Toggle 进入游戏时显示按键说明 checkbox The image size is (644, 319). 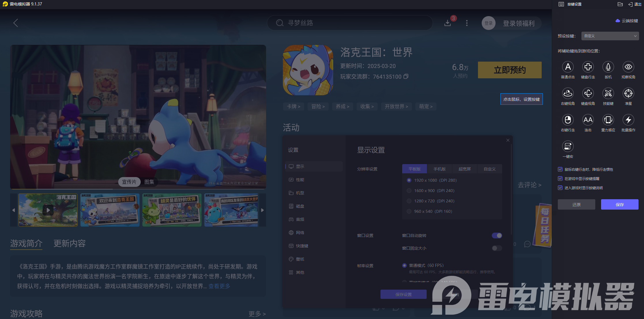point(560,188)
